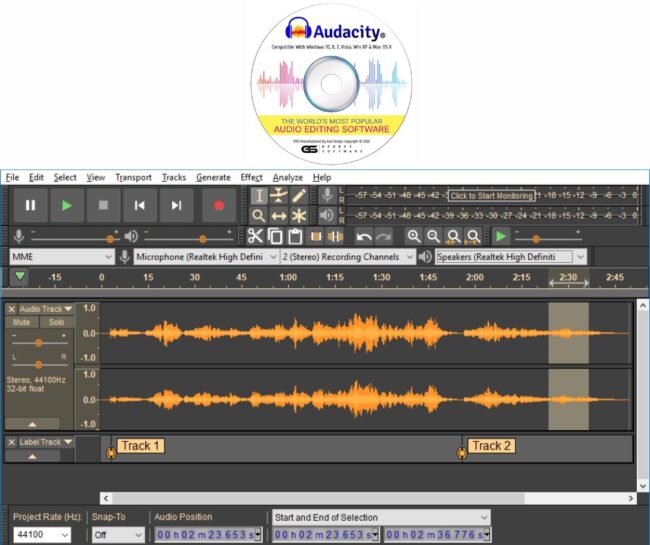
Task: Click the Cut scissors icon
Action: point(255,236)
